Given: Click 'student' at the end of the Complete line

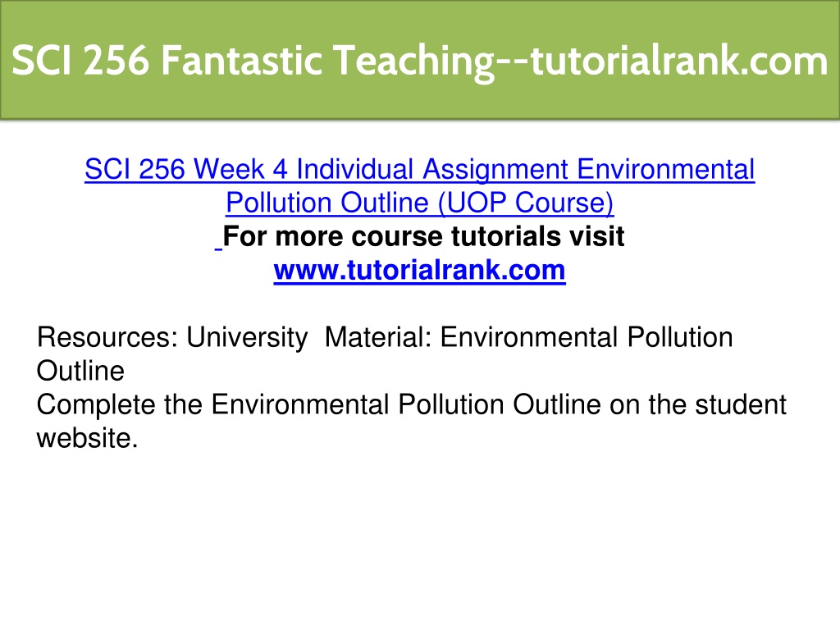Looking at the screenshot, I should tap(741, 404).
